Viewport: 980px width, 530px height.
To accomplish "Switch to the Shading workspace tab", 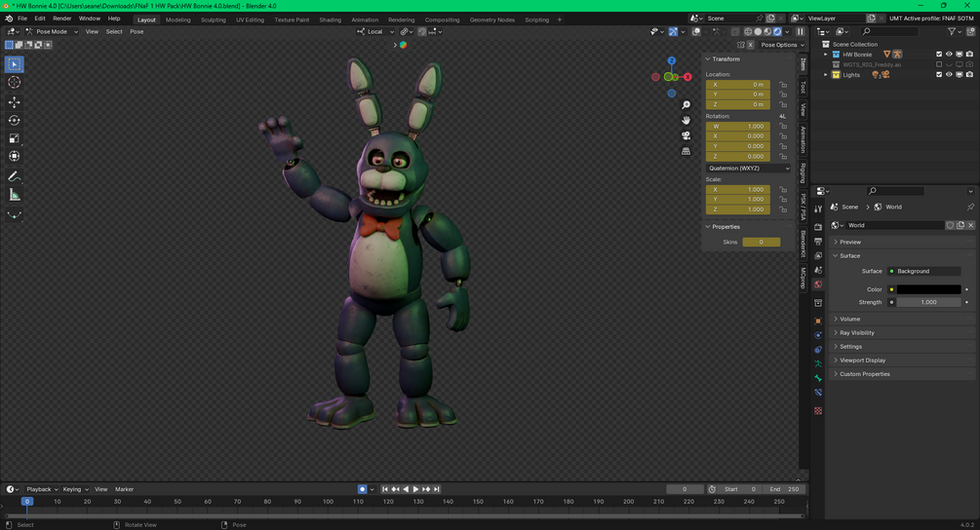I will tap(331, 19).
